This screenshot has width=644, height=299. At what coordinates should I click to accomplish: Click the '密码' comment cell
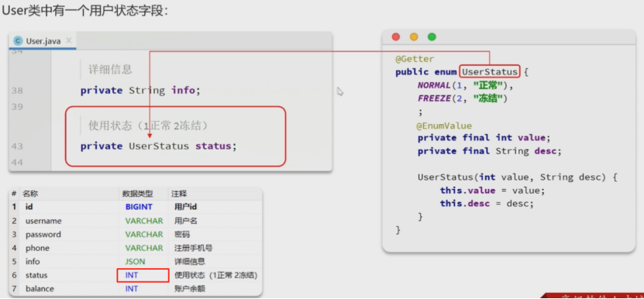(x=182, y=235)
